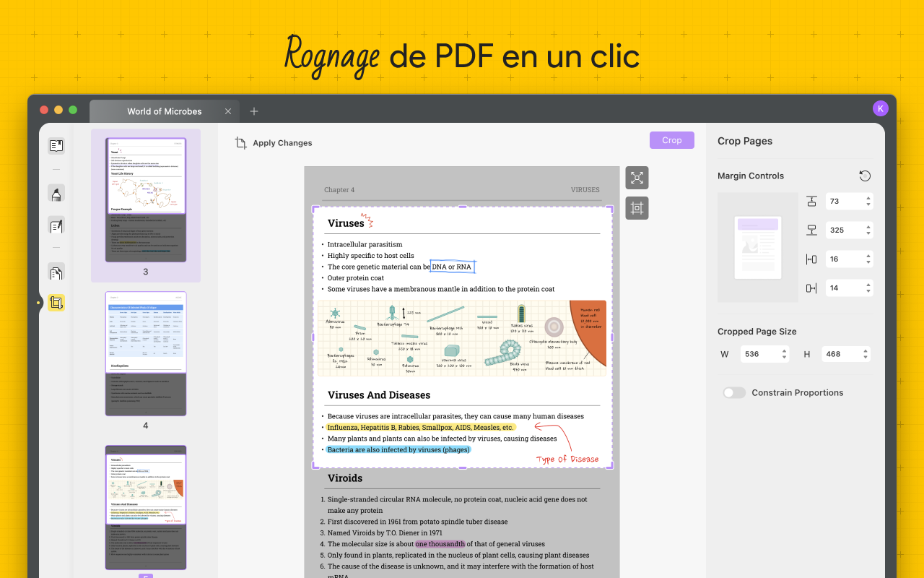The image size is (924, 578).
Task: Open the reading view icon at sidebar top
Action: [x=56, y=145]
